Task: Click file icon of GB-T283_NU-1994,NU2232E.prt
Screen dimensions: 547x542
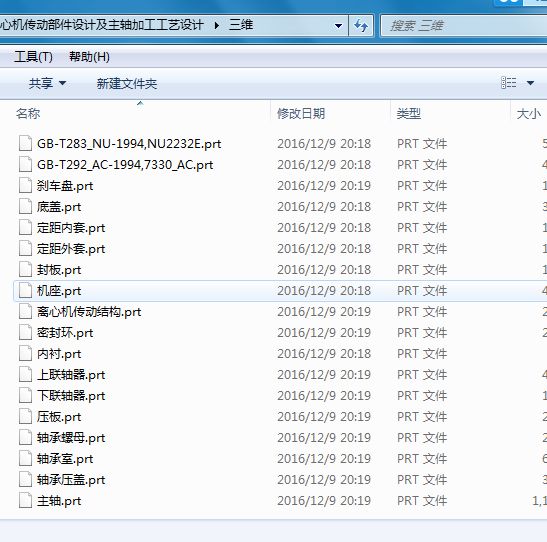Action: coord(25,144)
